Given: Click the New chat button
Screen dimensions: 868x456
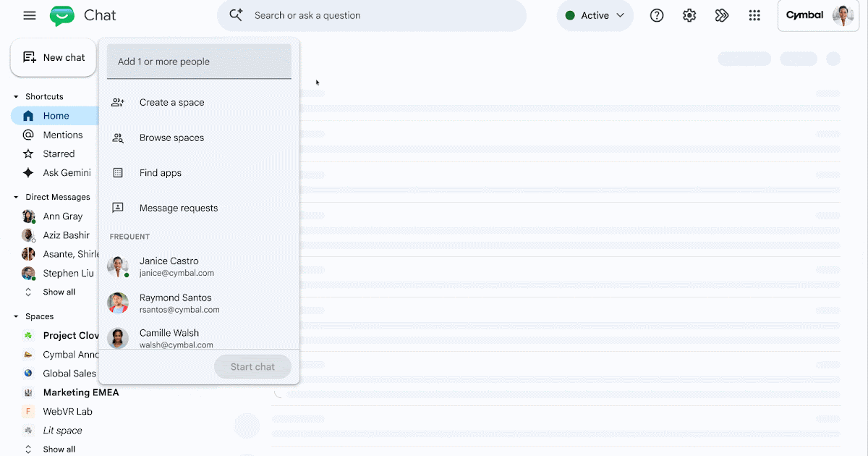Looking at the screenshot, I should coord(54,58).
